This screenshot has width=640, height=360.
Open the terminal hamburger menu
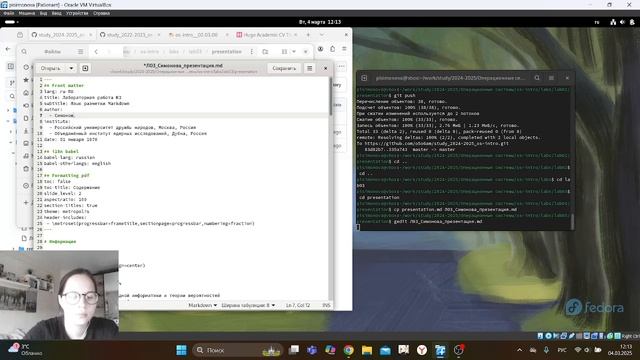coord(551,78)
